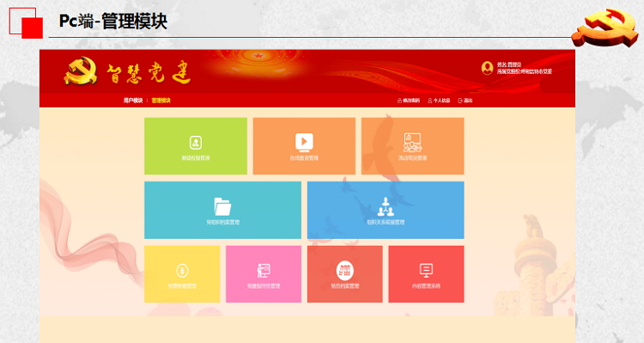Open the pink 党建指导员管理 presenter icon

[x=264, y=271]
